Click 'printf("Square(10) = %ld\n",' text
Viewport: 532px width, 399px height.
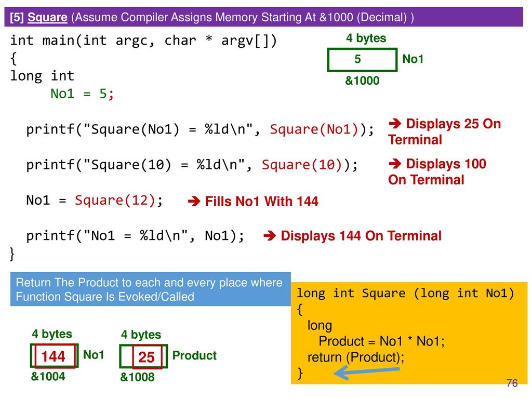click(x=139, y=165)
